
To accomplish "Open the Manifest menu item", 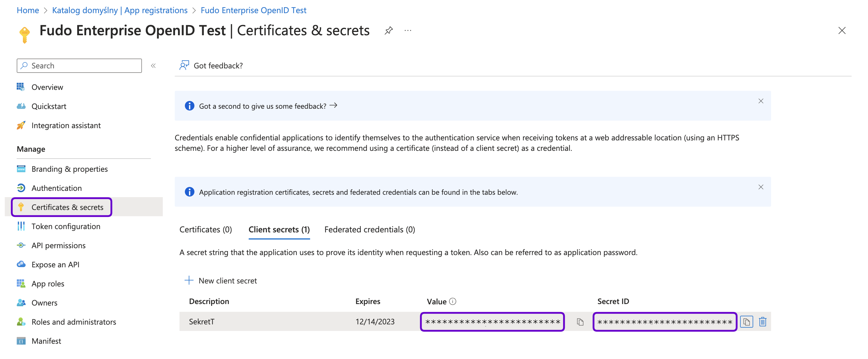I will point(46,341).
